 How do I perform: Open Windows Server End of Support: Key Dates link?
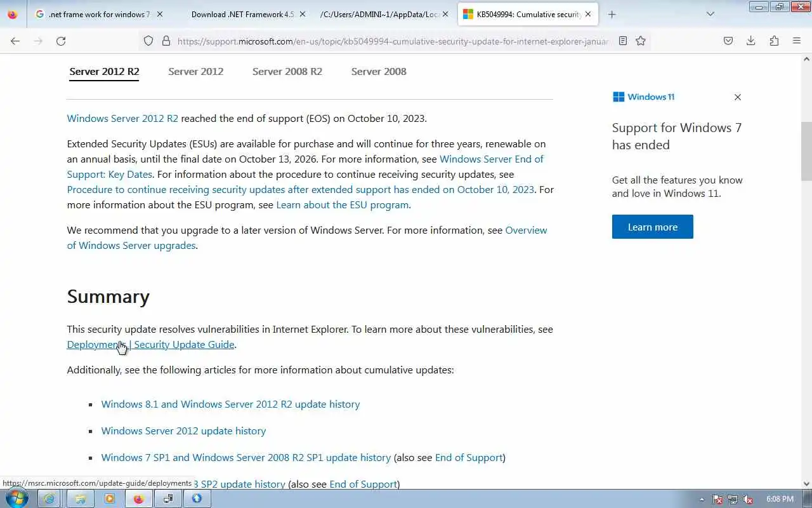[x=305, y=166]
